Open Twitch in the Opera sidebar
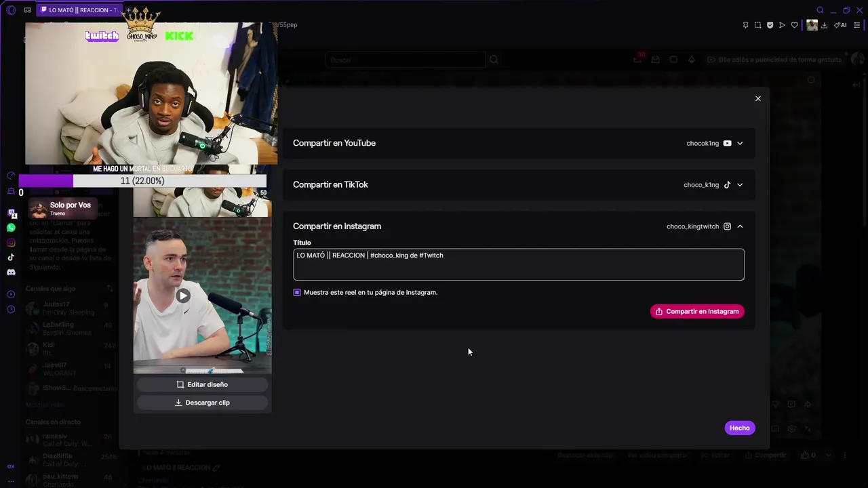The width and height of the screenshot is (868, 488). pos(11,213)
